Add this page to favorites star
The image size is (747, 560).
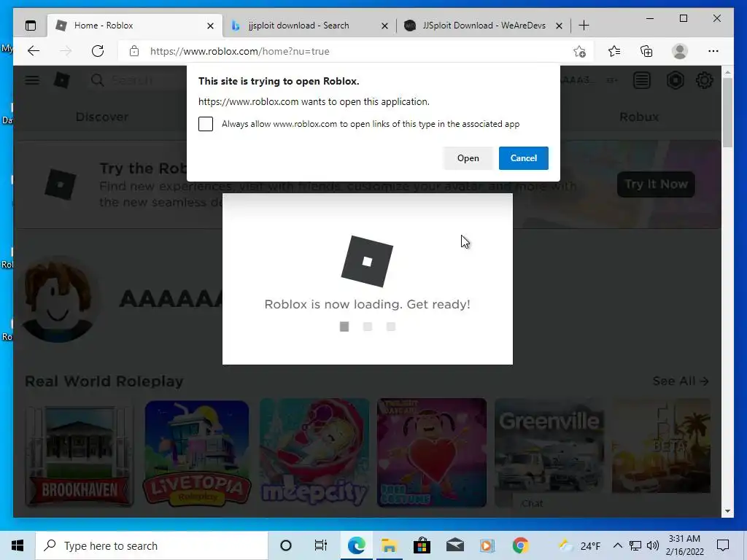click(579, 51)
